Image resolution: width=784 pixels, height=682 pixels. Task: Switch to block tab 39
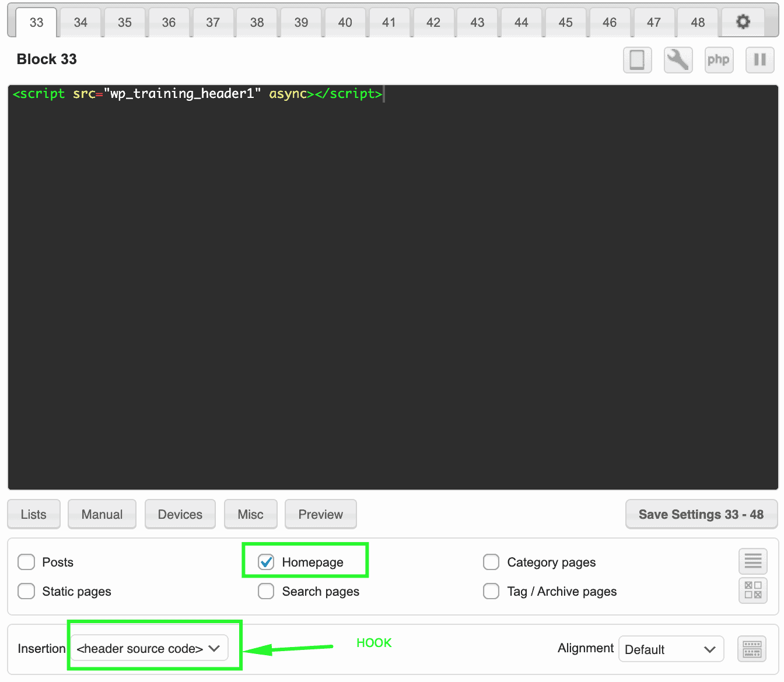click(x=301, y=22)
